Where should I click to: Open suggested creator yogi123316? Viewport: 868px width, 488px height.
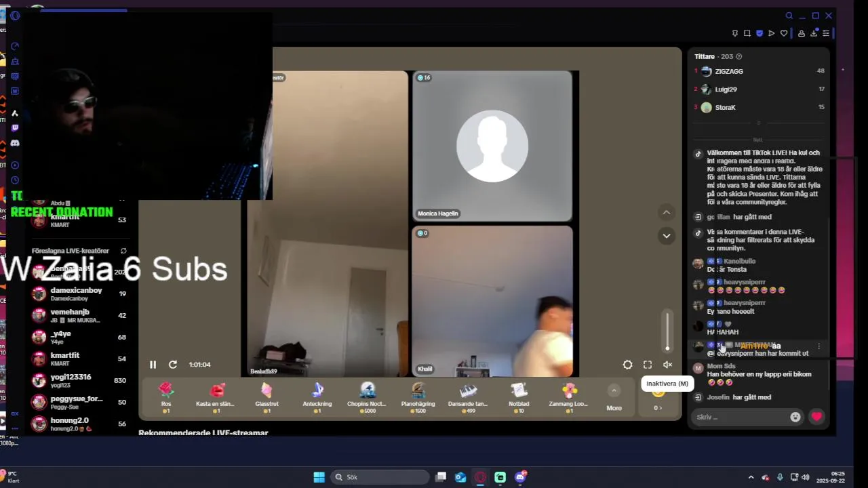coord(79,380)
